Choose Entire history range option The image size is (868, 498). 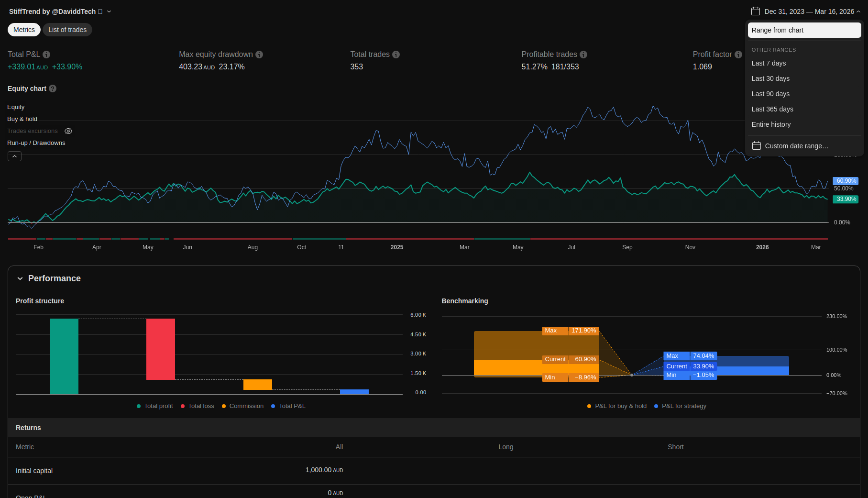point(771,124)
